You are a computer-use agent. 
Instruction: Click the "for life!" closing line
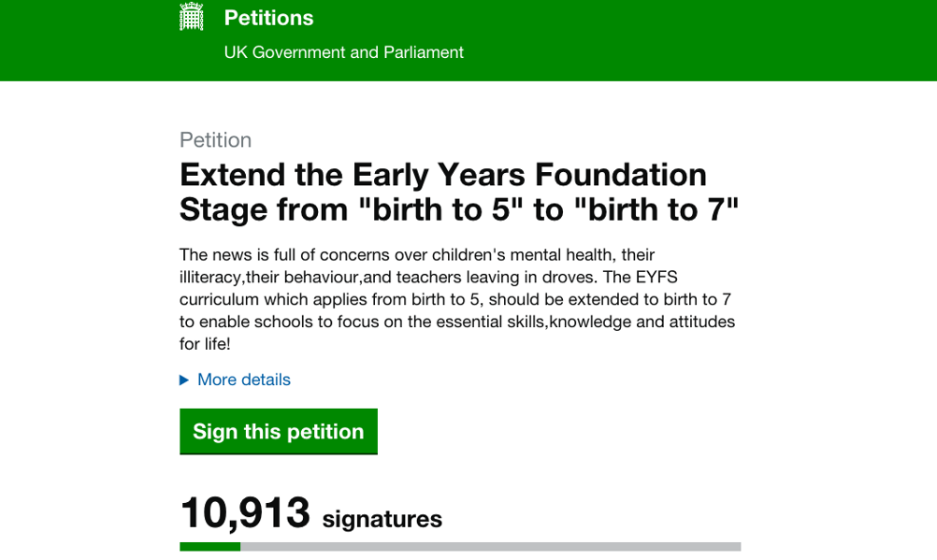(205, 344)
